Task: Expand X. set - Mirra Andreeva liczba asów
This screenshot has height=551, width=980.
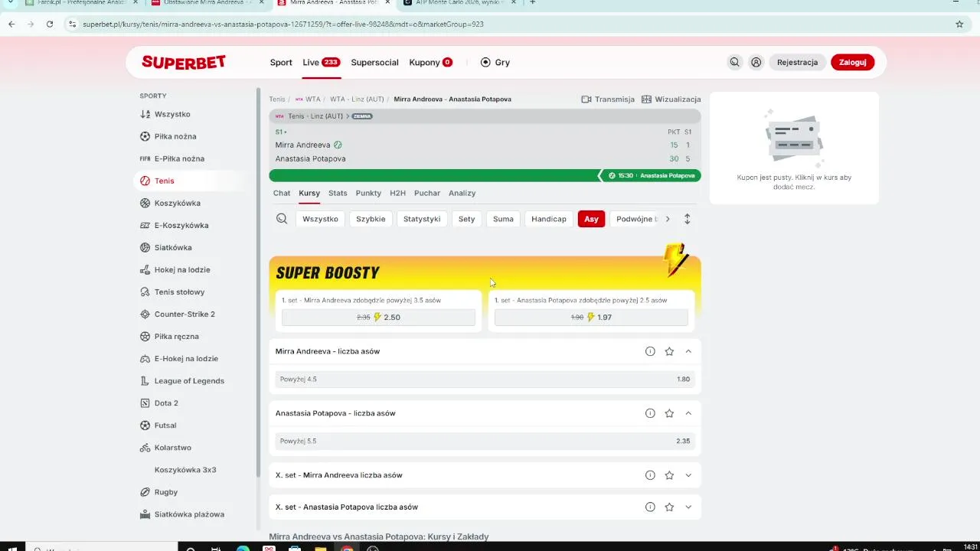Action: (688, 475)
